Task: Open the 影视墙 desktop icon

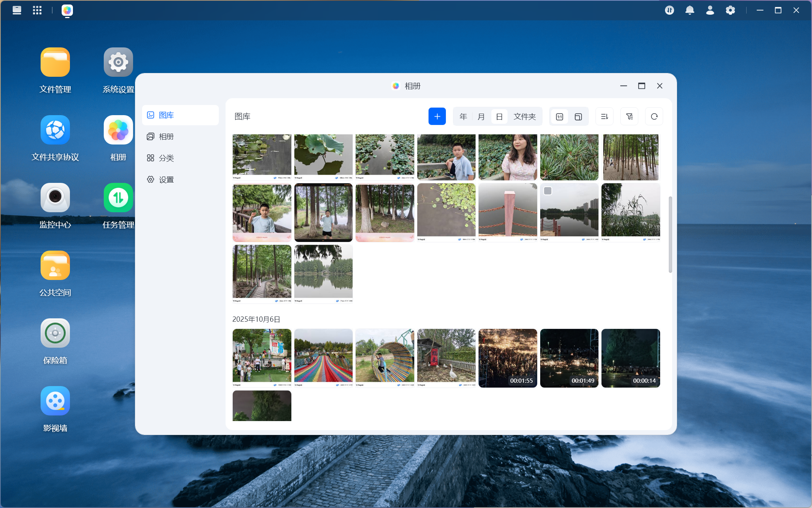Action: [x=55, y=401]
